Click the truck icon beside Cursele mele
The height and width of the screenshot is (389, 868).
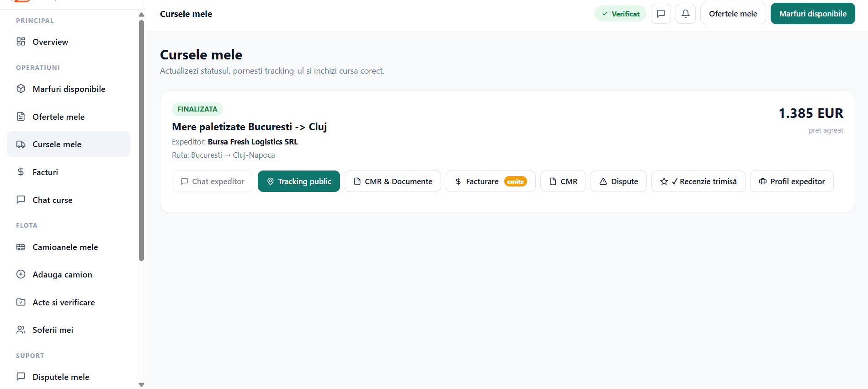(21, 144)
